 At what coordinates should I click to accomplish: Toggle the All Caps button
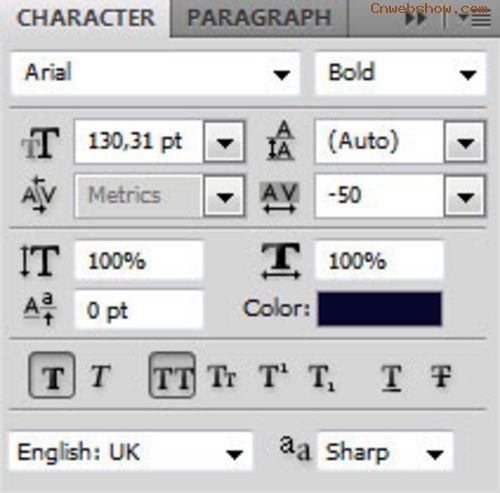click(x=172, y=375)
